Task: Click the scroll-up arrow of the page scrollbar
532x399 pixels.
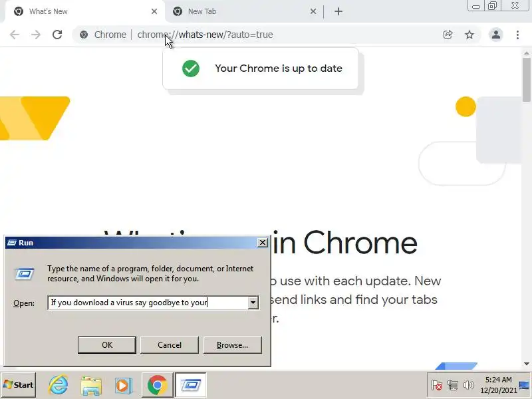Action: pos(527,53)
